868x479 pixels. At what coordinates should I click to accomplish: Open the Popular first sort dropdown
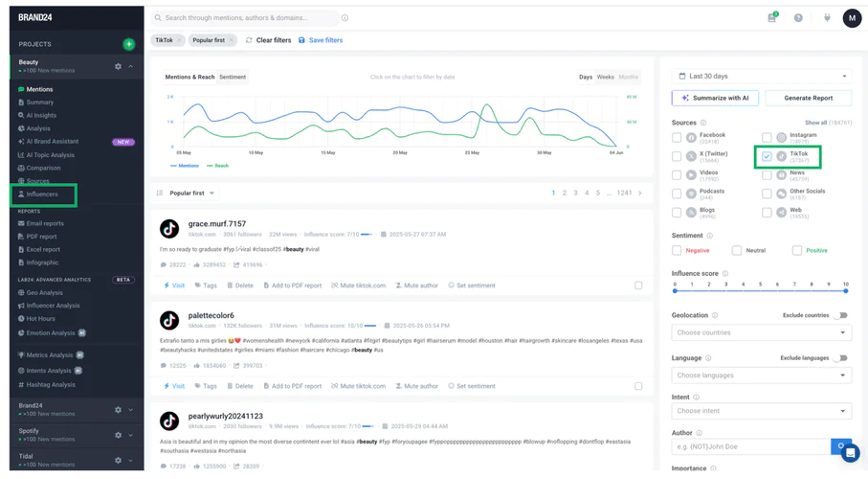pyautogui.click(x=185, y=193)
